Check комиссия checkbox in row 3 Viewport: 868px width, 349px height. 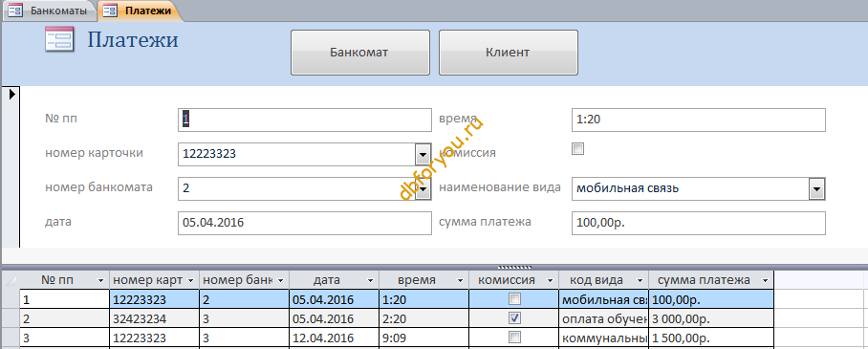coord(515,338)
